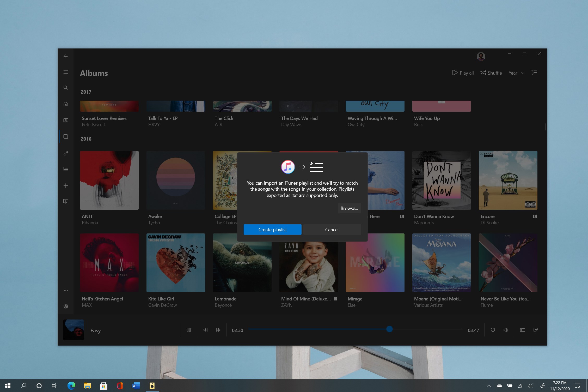Open the Songs music note icon
This screenshot has height=392, width=588.
[x=66, y=153]
